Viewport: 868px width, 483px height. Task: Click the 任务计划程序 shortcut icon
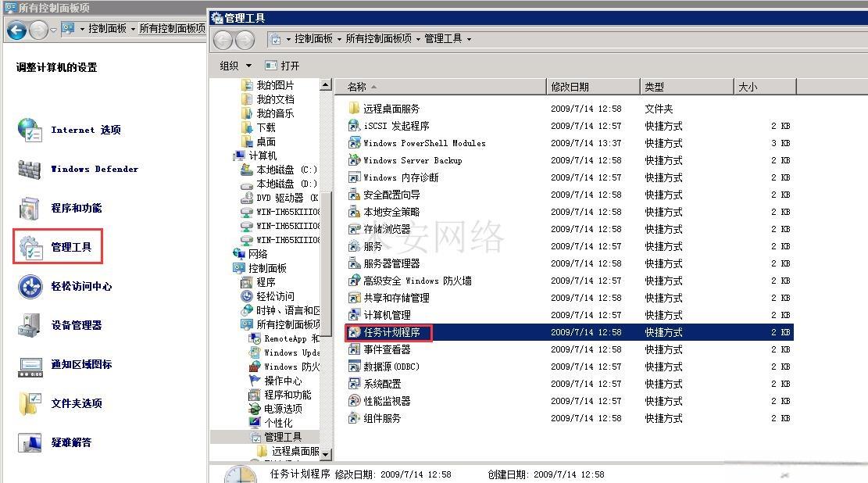pyautogui.click(x=354, y=332)
